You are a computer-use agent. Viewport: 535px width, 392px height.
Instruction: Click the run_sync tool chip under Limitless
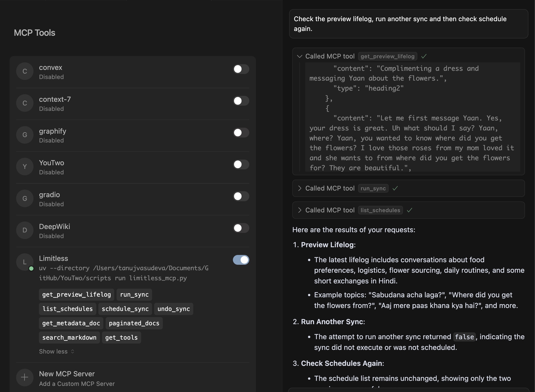[x=134, y=295]
